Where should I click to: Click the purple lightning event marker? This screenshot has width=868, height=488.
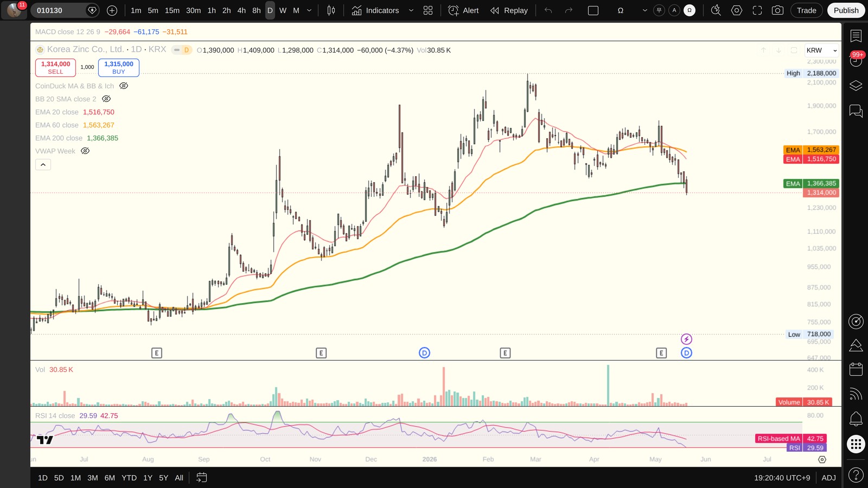[x=686, y=339]
